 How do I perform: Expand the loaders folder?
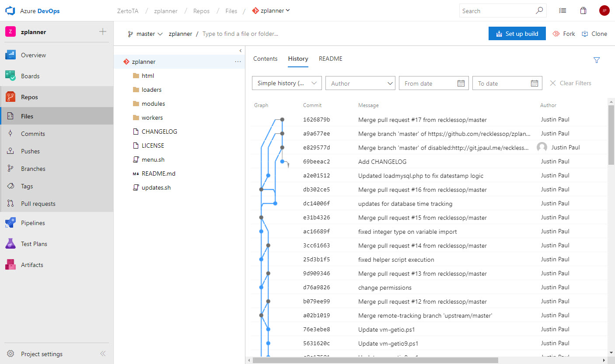pos(151,90)
